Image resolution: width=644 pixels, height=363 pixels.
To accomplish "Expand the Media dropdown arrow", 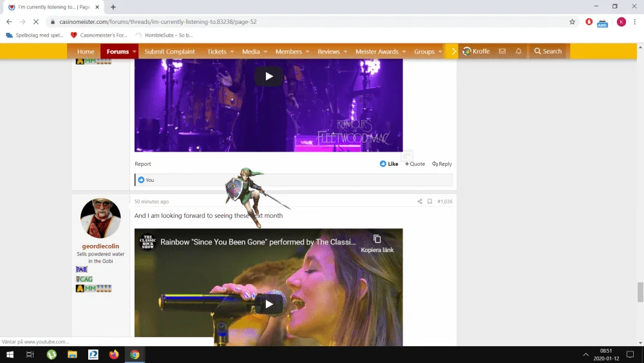I will point(265,52).
